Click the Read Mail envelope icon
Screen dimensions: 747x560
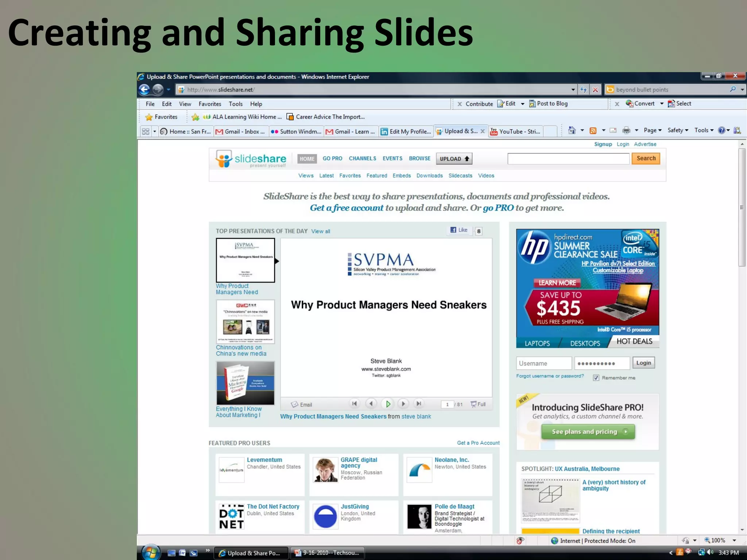coord(613,130)
